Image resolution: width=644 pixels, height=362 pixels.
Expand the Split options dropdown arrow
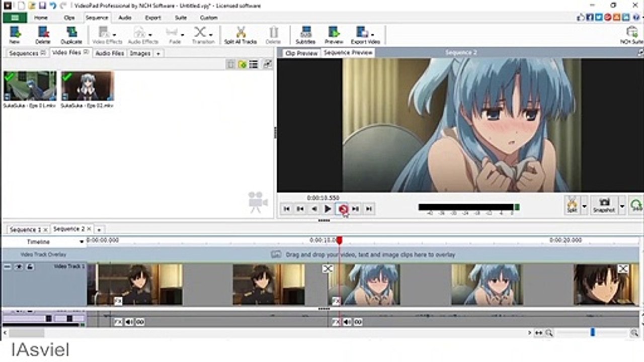click(x=584, y=206)
